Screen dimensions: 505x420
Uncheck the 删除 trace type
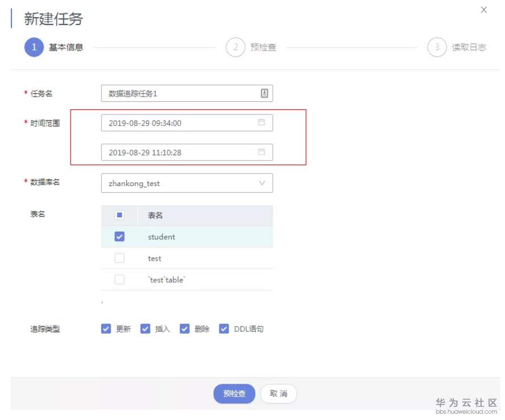(x=184, y=328)
